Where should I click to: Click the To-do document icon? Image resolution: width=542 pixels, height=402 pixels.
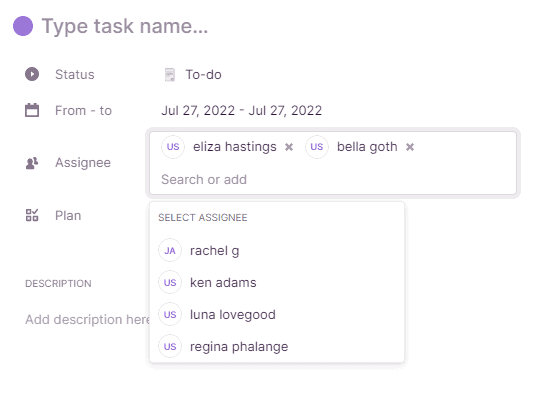click(x=170, y=75)
